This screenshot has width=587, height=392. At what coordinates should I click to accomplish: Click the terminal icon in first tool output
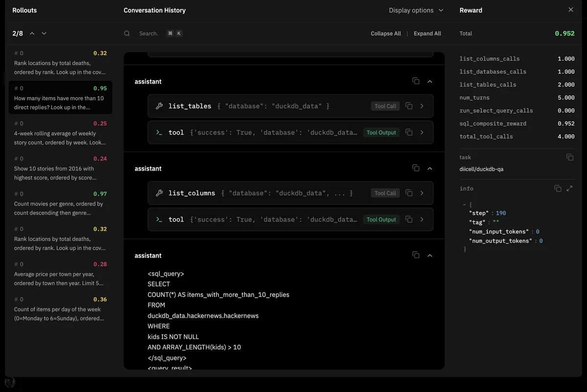(159, 132)
